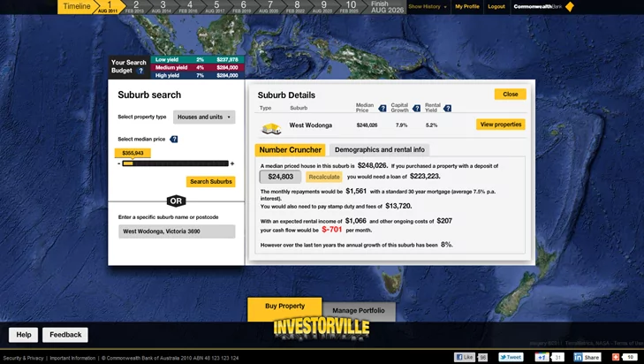This screenshot has width=644, height=364.
Task: Open help for Your Search Budget
Action: click(140, 71)
